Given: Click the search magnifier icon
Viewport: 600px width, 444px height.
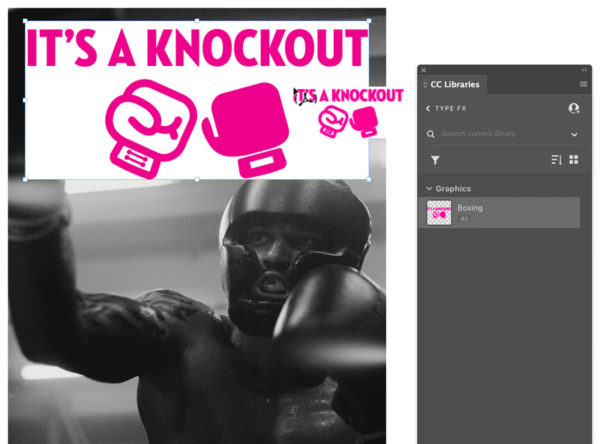Looking at the screenshot, I should [x=430, y=134].
